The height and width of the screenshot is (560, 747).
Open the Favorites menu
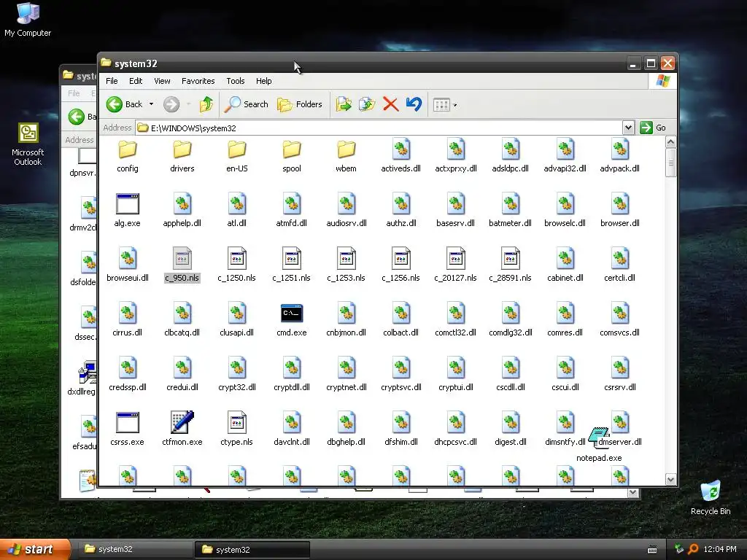coord(198,81)
